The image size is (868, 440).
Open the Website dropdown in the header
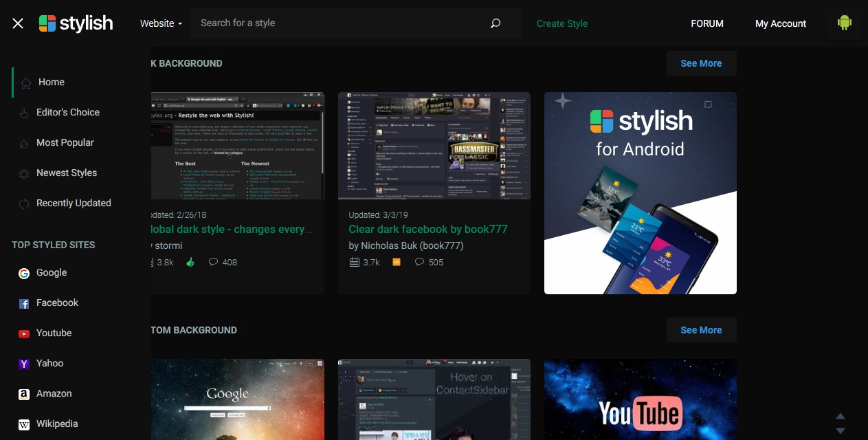coord(161,23)
